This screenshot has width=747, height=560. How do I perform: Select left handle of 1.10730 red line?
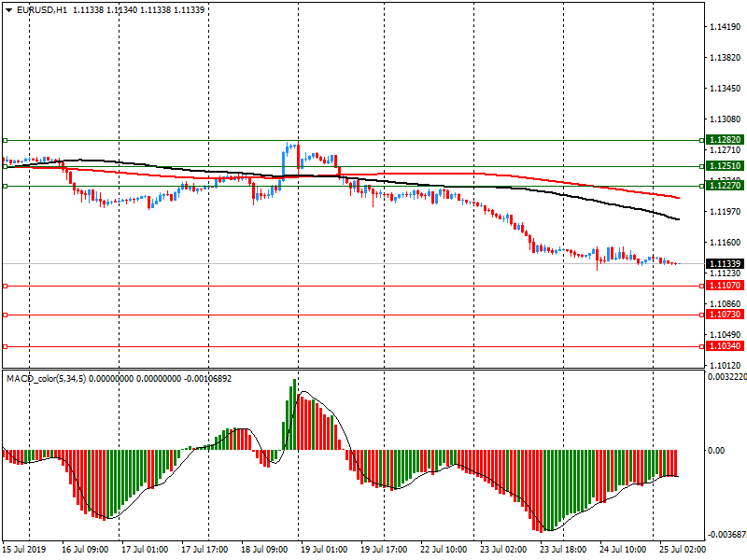coord(6,315)
